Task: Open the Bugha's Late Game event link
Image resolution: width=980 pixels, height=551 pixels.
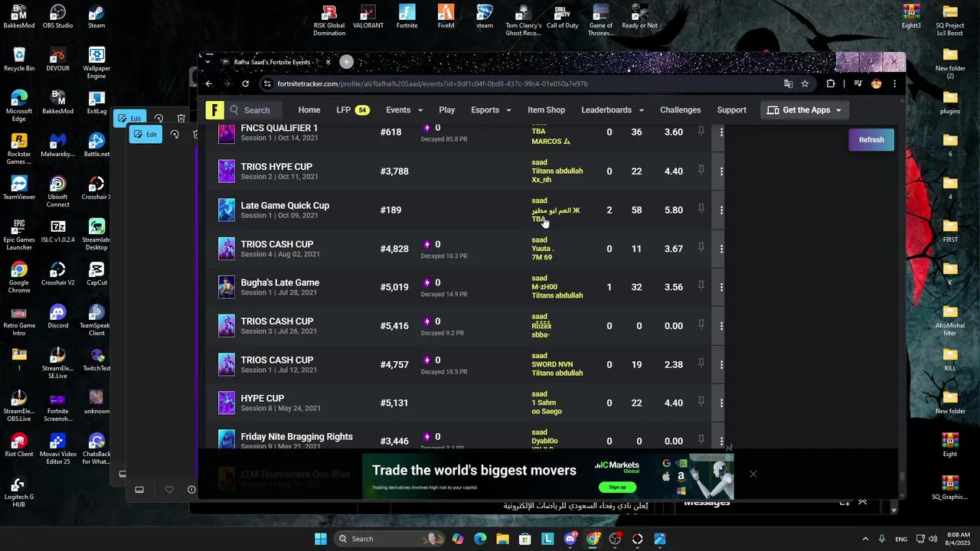Action: click(x=279, y=282)
